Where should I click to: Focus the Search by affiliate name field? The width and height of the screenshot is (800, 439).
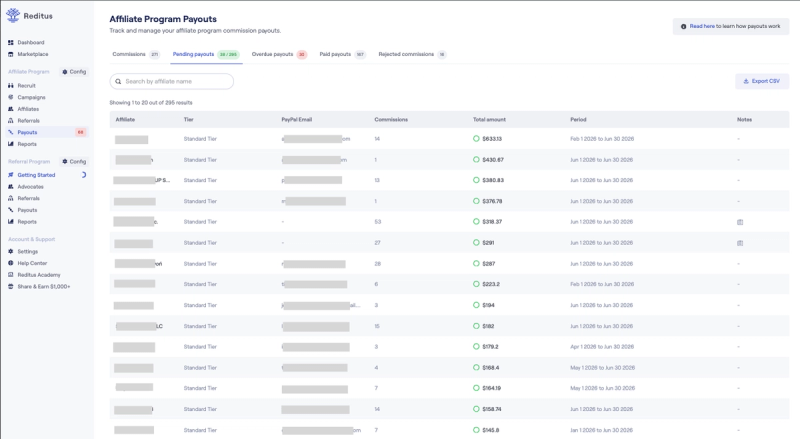tap(172, 81)
